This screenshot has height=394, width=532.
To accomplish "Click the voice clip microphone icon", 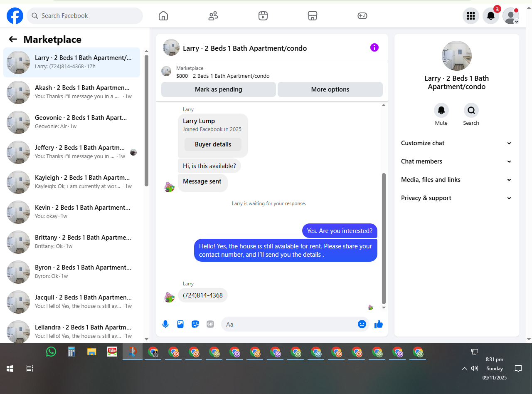I will pyautogui.click(x=165, y=324).
